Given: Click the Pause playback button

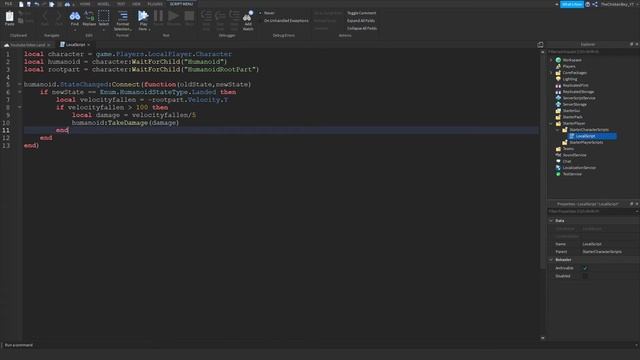Looking at the screenshot, I should point(158,16).
